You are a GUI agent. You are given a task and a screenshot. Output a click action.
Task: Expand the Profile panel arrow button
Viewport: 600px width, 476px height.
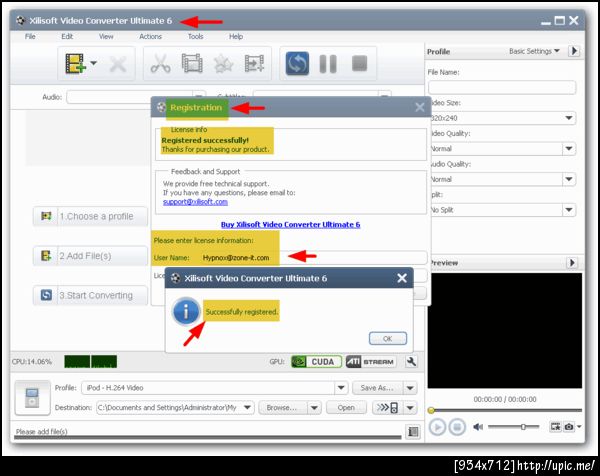click(x=574, y=51)
